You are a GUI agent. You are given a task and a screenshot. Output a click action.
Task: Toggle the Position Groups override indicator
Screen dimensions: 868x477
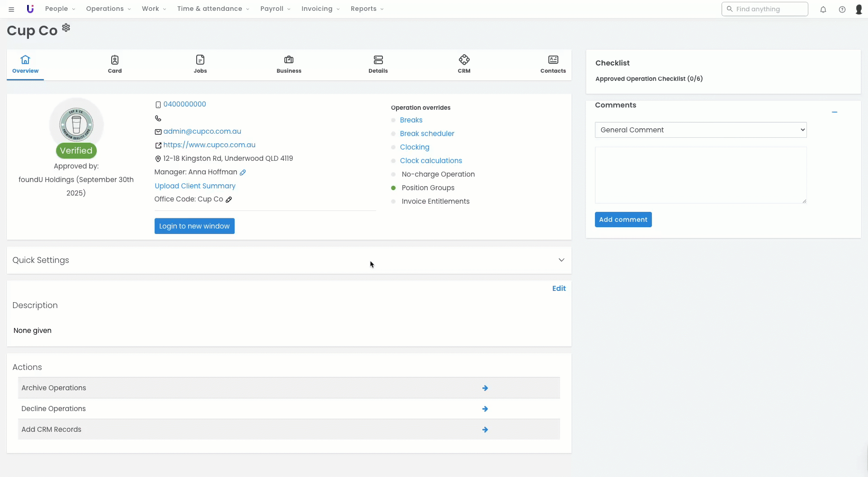(393, 188)
